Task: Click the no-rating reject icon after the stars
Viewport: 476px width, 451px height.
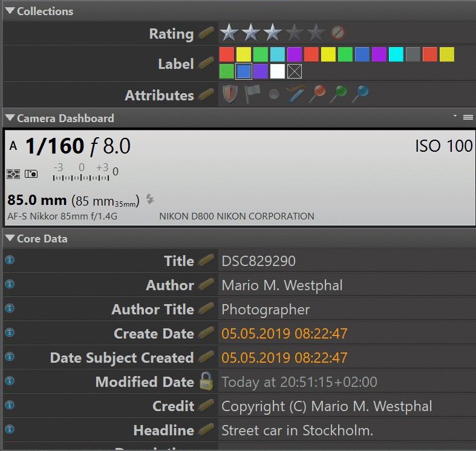Action: (x=338, y=33)
